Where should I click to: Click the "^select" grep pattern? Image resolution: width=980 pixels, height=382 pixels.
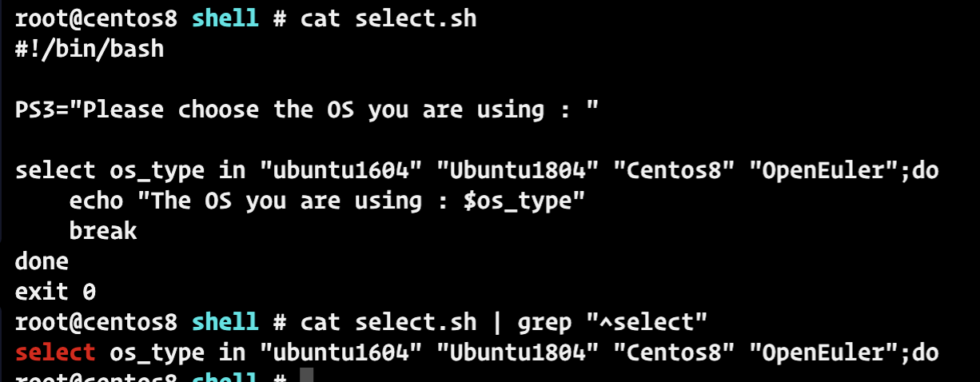647,322
